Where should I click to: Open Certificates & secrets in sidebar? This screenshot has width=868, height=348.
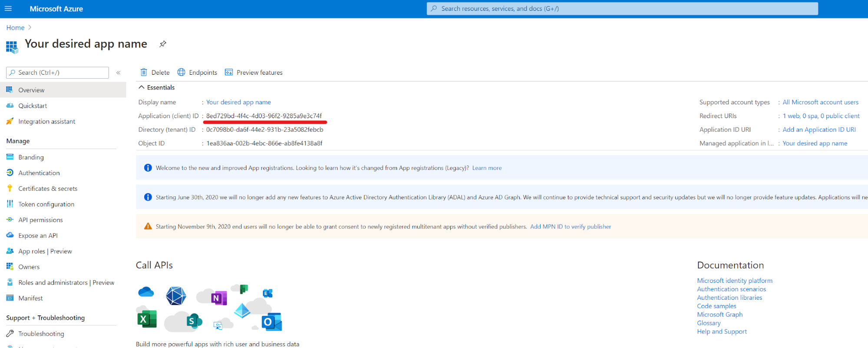48,189
